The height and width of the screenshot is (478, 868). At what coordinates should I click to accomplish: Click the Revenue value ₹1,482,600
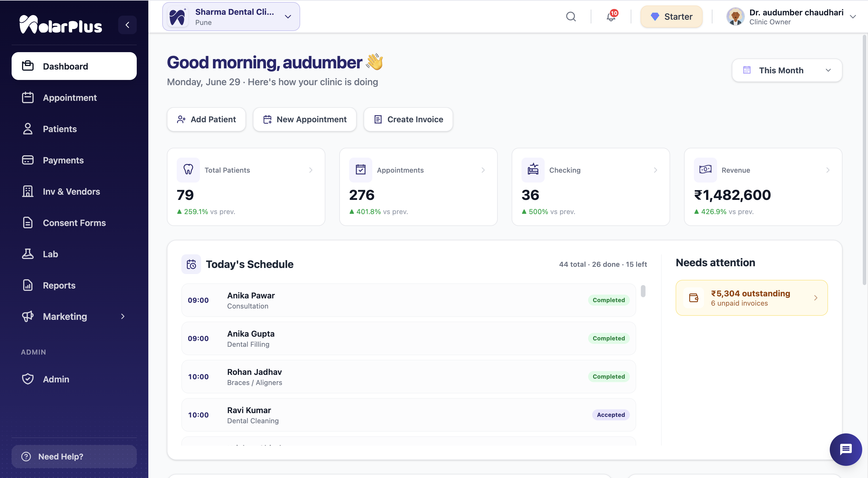pos(732,195)
